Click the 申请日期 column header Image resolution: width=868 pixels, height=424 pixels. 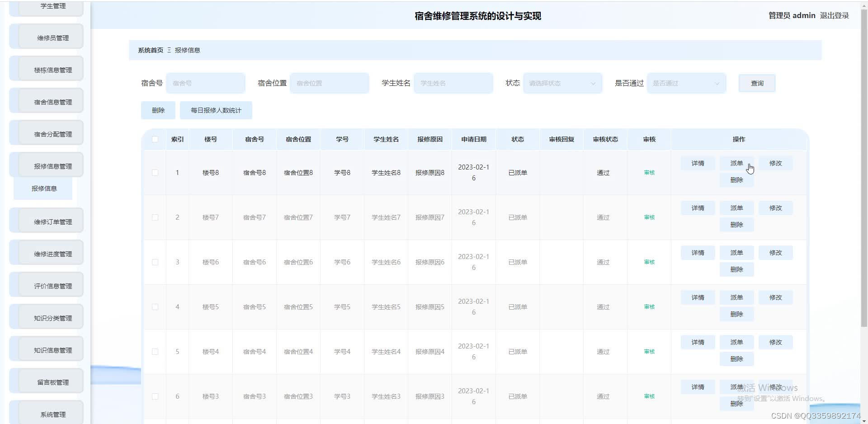[474, 139]
